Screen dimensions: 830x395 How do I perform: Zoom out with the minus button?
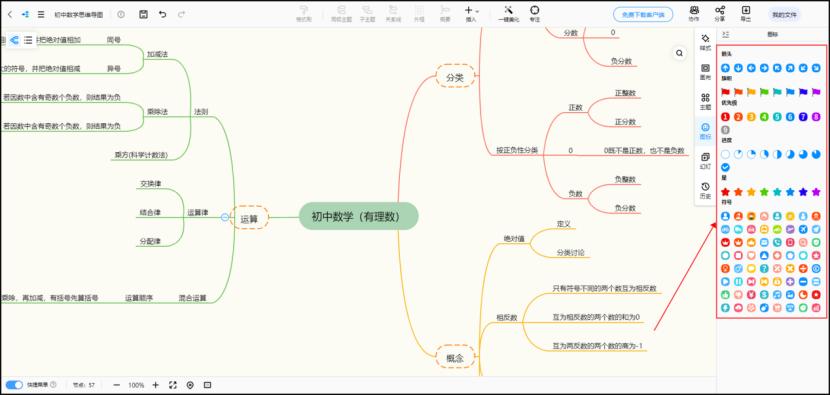click(x=116, y=385)
